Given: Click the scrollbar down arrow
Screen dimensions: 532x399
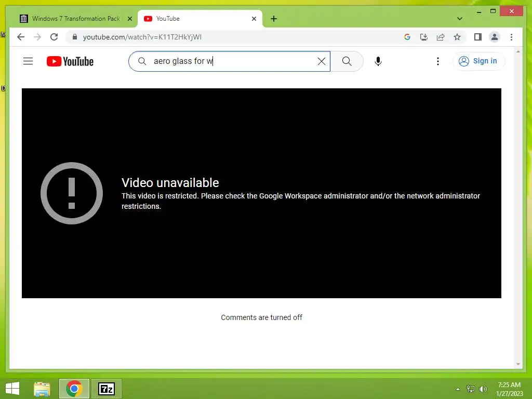Looking at the screenshot, I should tap(518, 364).
